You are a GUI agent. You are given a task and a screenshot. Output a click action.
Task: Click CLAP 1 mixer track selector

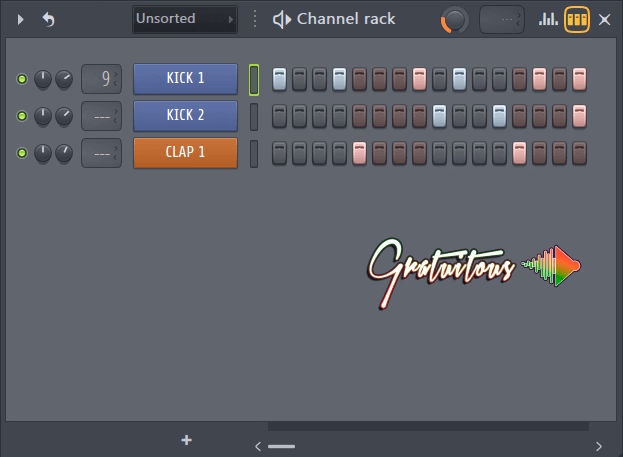point(101,153)
